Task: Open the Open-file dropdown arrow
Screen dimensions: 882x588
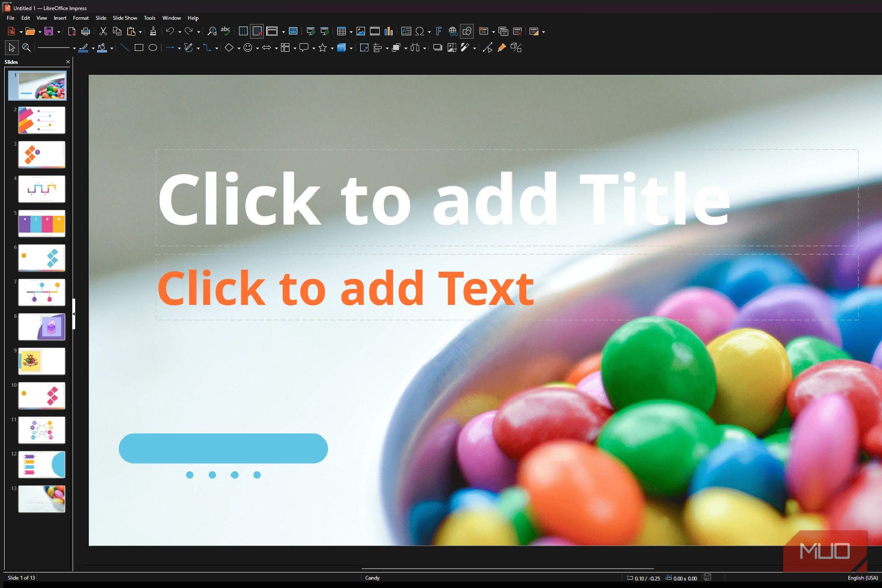Action: pos(40,32)
